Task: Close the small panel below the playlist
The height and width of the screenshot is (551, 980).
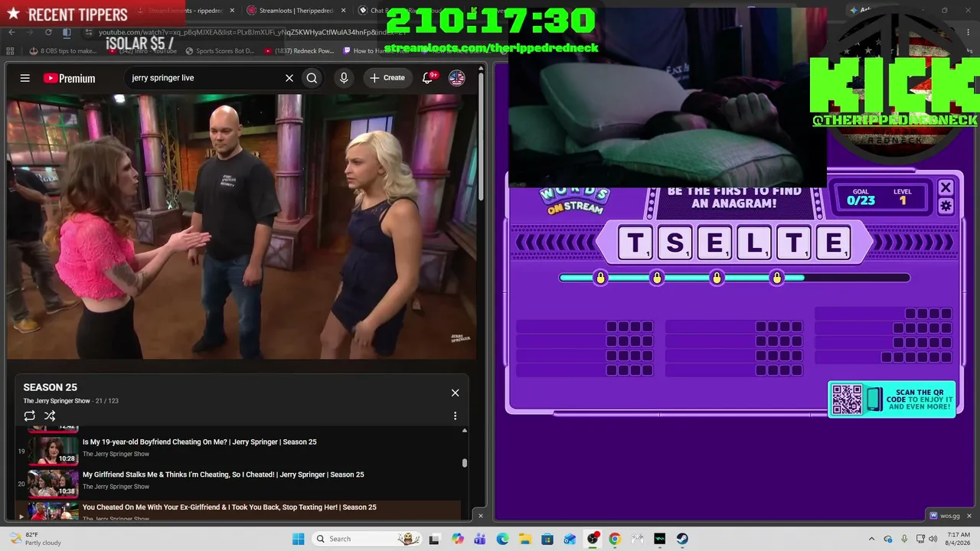Action: point(481,516)
